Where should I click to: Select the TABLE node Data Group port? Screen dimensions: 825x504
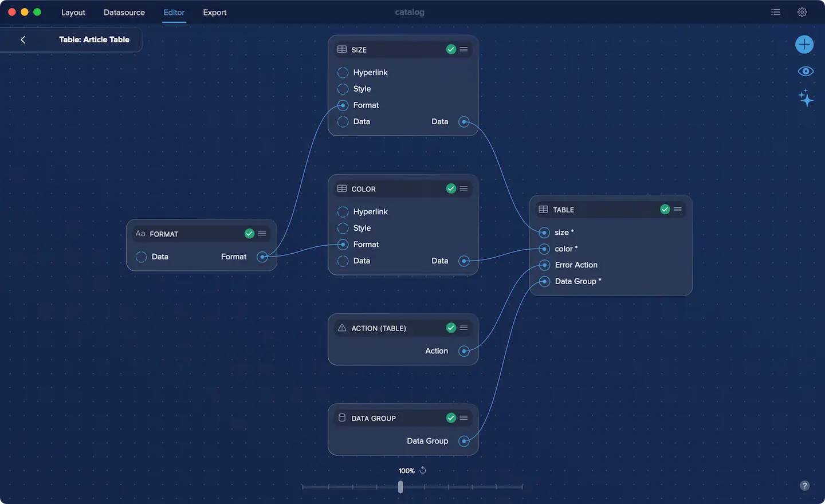pos(544,281)
